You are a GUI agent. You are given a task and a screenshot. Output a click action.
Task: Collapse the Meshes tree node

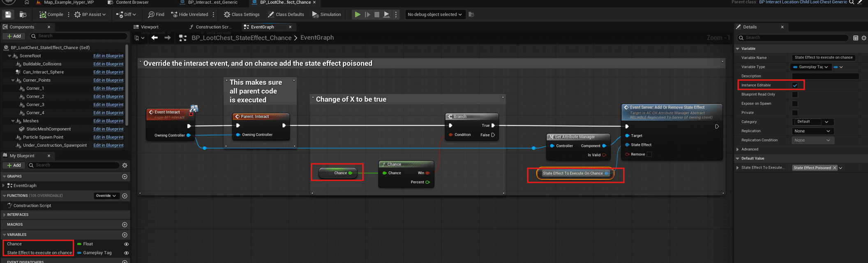13,121
